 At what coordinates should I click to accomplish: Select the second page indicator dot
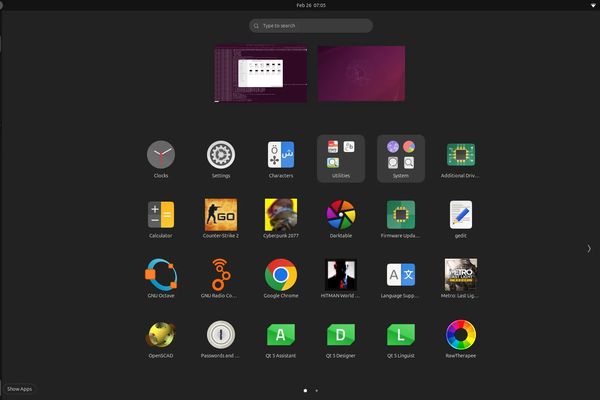(316, 391)
